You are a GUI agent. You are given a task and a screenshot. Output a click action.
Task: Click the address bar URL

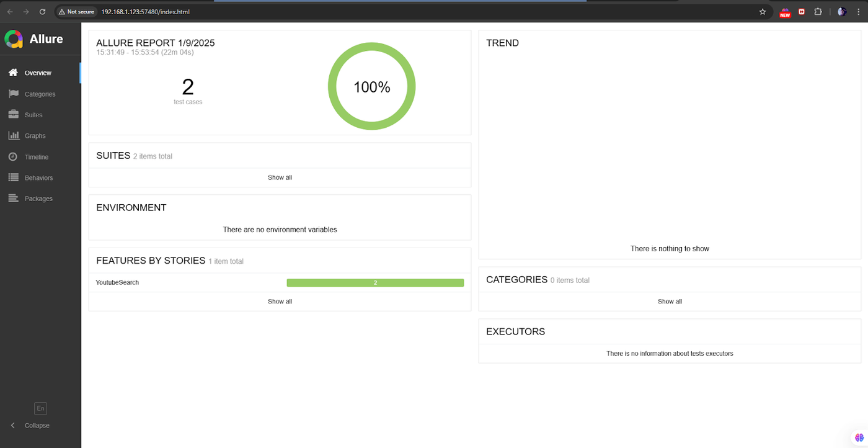[146, 12]
